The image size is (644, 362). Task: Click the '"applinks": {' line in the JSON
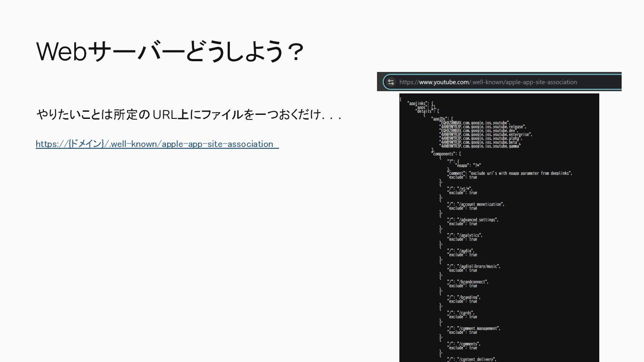pyautogui.click(x=420, y=103)
